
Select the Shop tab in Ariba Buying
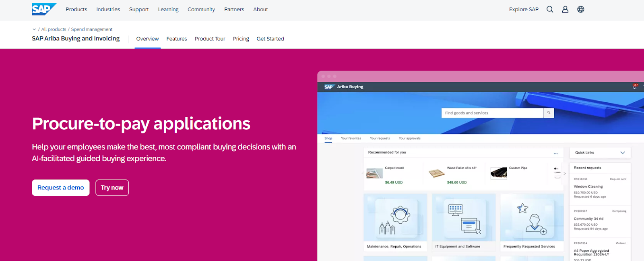[328, 138]
